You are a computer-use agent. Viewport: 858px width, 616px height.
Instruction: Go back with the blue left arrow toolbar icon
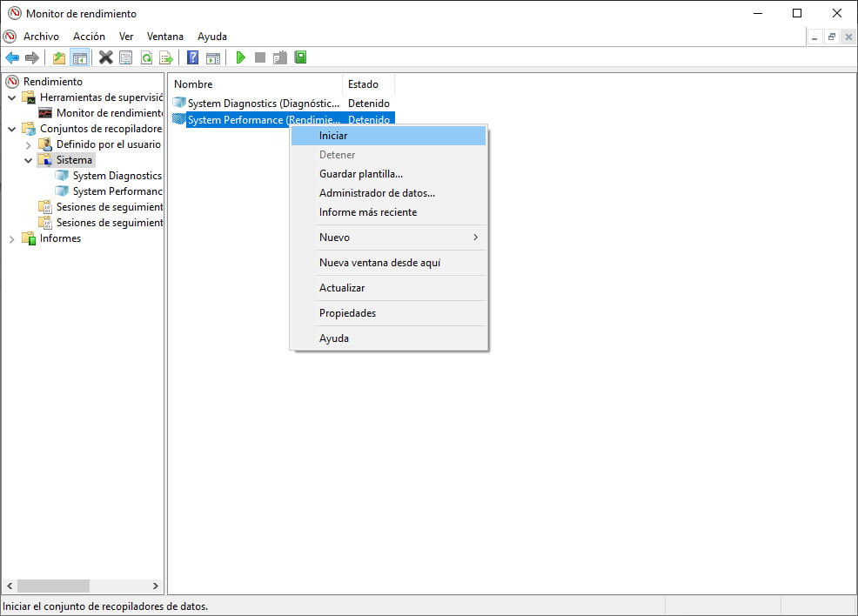12,57
